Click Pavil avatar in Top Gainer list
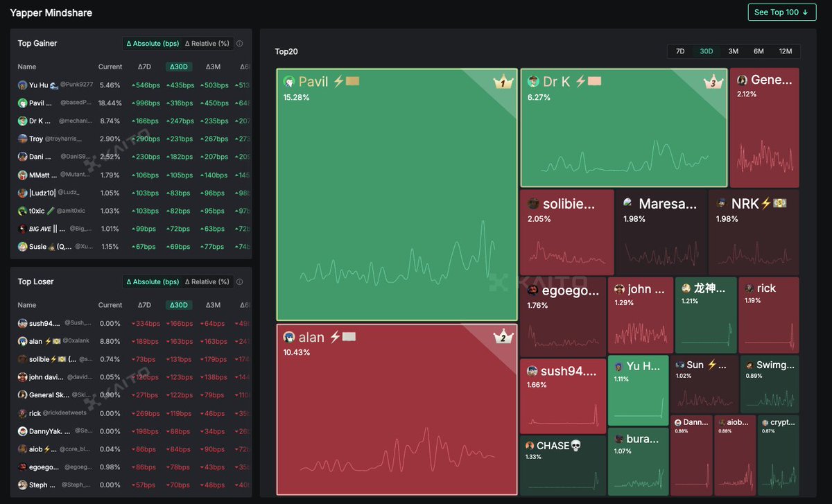This screenshot has height=504, width=832. [23, 103]
